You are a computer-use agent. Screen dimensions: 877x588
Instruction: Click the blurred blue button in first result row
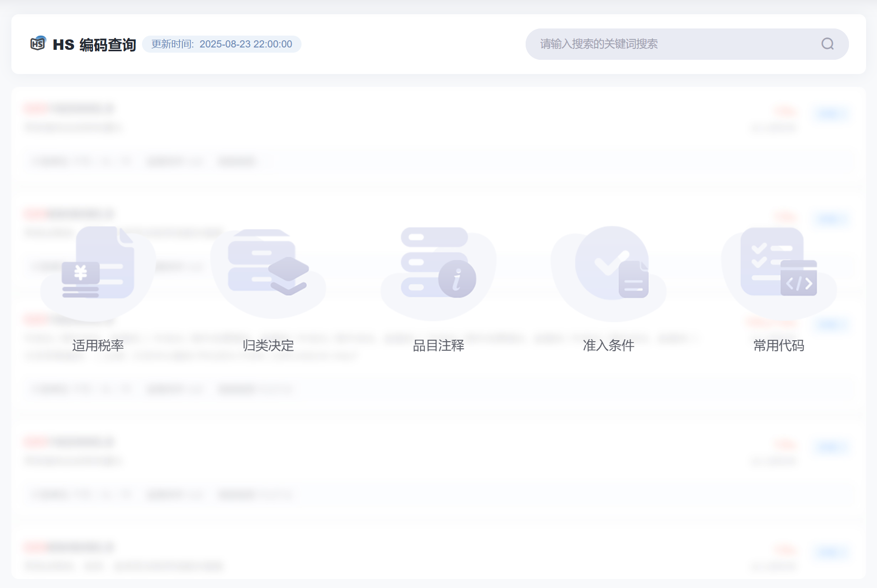point(830,113)
